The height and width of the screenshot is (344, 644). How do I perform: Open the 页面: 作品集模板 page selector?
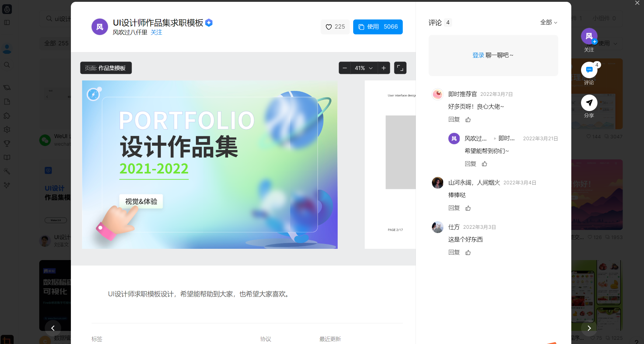(106, 68)
